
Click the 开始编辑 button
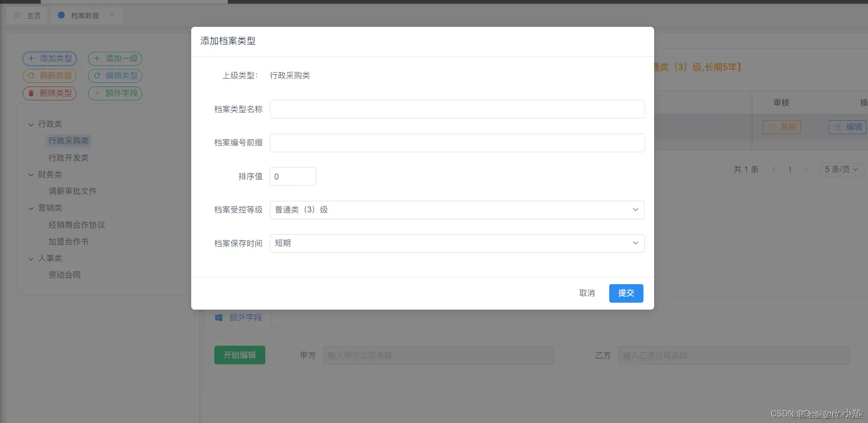click(240, 355)
